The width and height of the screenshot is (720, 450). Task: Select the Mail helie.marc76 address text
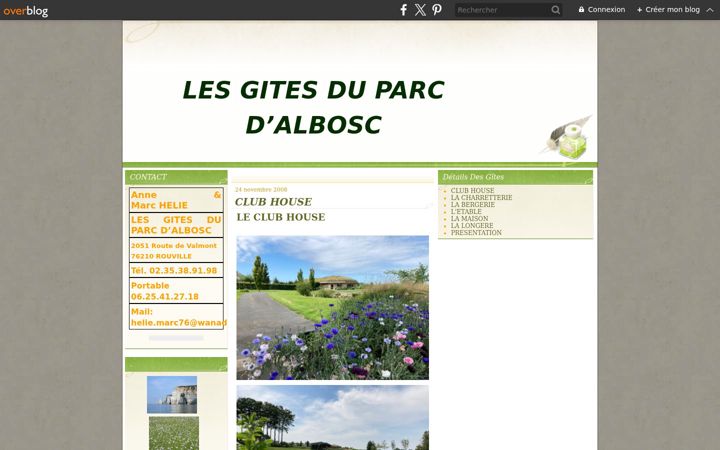coord(179,317)
